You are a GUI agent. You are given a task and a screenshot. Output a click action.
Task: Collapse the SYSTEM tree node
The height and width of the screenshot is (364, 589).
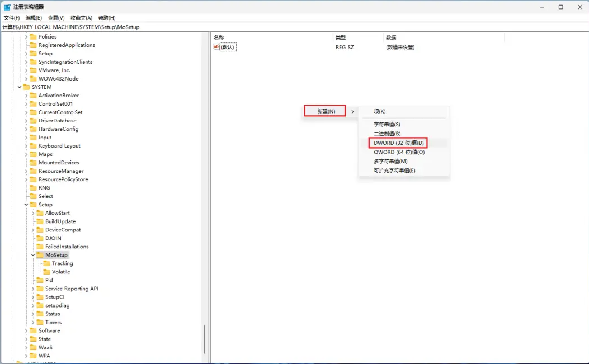(20, 87)
